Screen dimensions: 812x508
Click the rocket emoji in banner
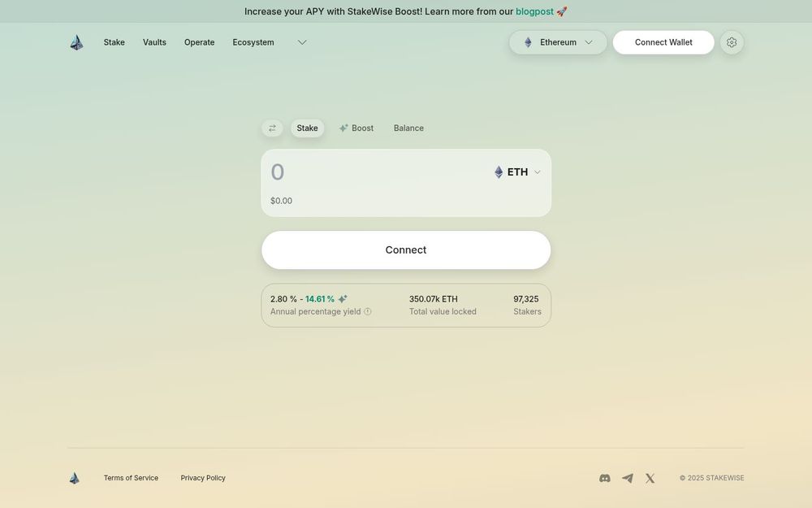[x=561, y=11]
